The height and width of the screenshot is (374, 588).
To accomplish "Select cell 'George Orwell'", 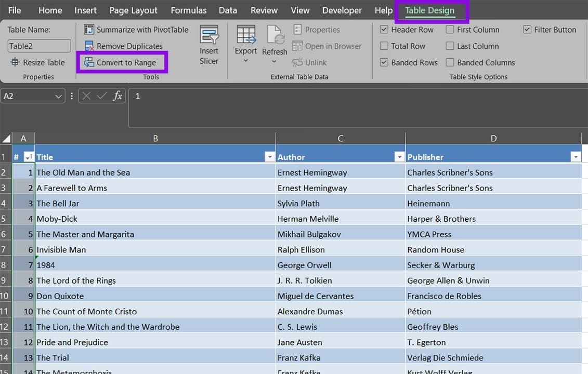I will pyautogui.click(x=341, y=265).
